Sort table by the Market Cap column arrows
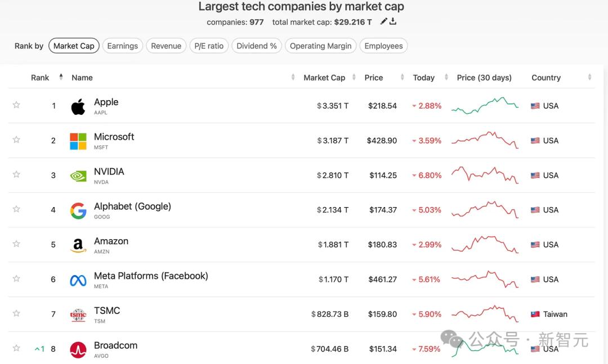This screenshot has height=364, width=608. 354,78
